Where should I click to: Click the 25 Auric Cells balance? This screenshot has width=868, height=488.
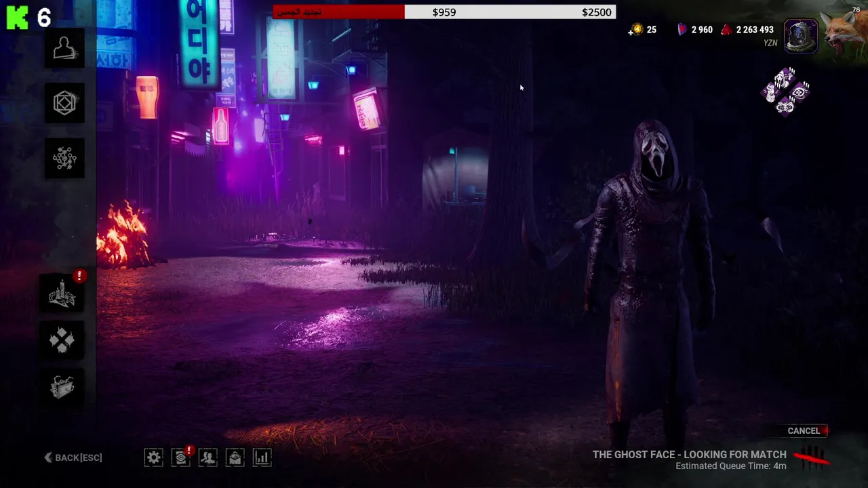(651, 30)
